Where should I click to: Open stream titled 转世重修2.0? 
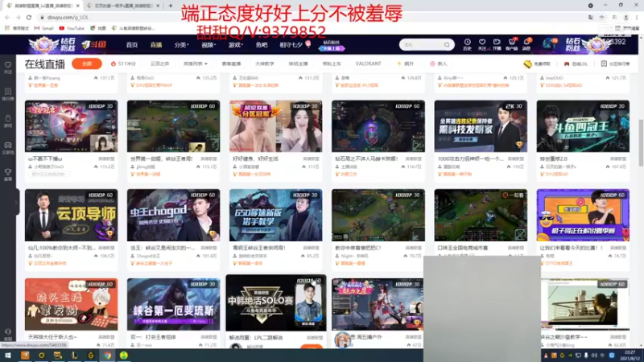(x=553, y=158)
